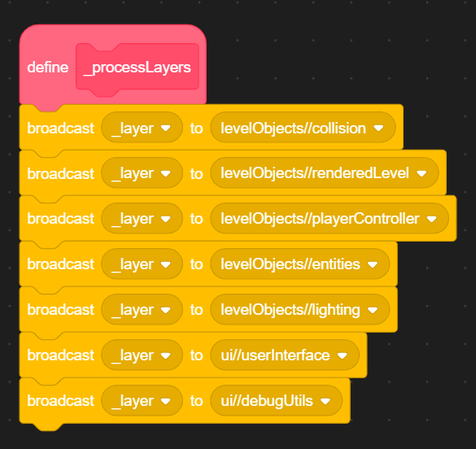Click the "broadcast" word in the entities block
Viewport: 476px width, 449px height.
click(61, 264)
